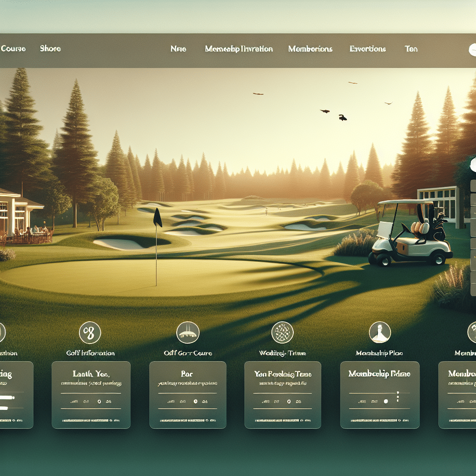476x476 pixels.
Task: Toggle the dot selector in 'Yon Perdaig Time' card
Action: click(289, 401)
